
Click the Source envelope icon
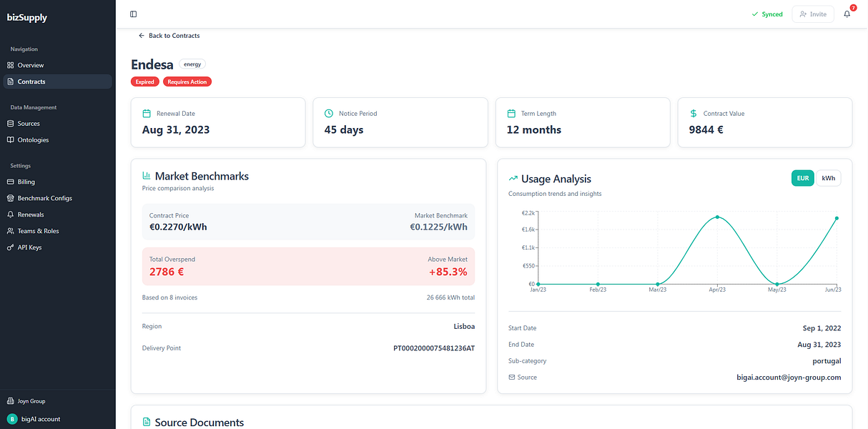[511, 377]
